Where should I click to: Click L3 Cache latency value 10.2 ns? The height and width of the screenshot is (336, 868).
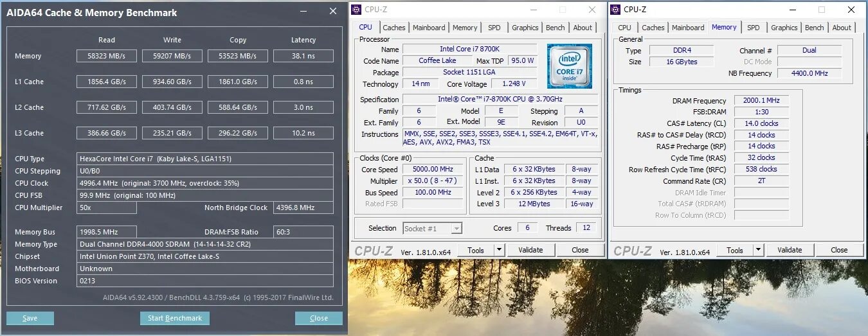point(303,133)
